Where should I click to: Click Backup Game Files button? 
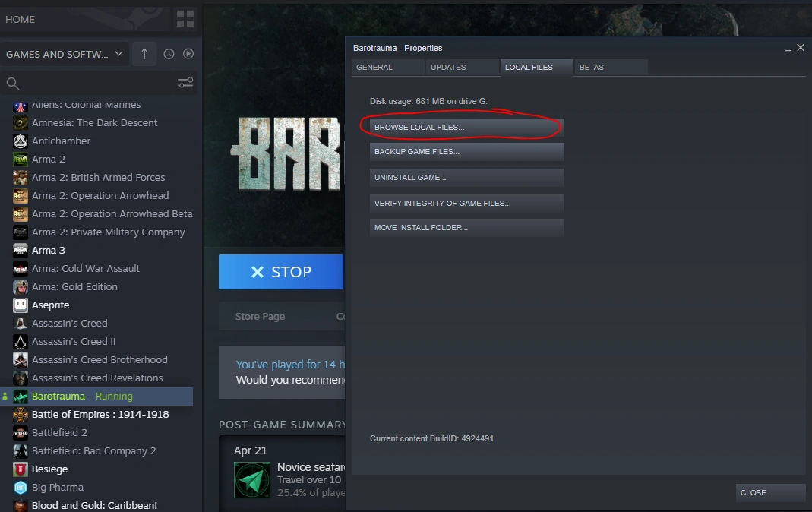(x=466, y=152)
